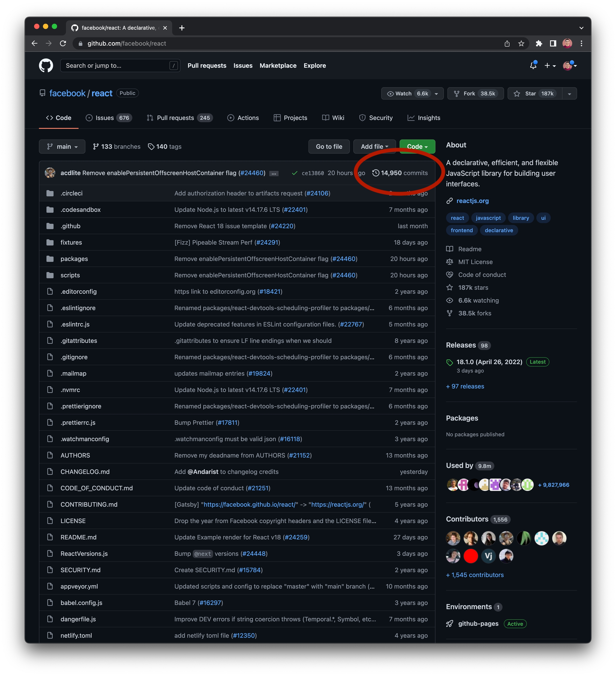Open pull request #24106 link

coord(317,193)
